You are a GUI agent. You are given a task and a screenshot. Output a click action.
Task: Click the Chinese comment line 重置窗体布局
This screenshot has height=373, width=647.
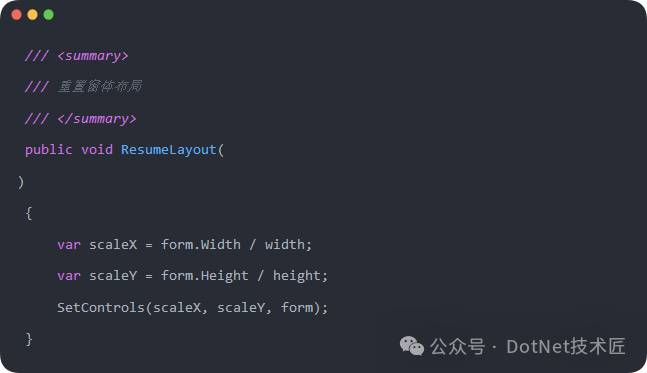click(100, 86)
